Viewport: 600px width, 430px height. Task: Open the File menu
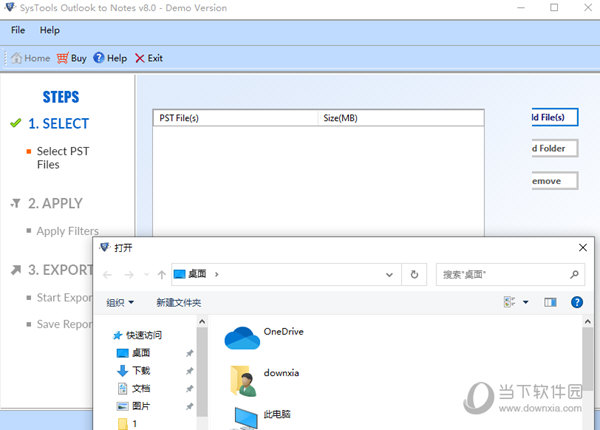[18, 30]
